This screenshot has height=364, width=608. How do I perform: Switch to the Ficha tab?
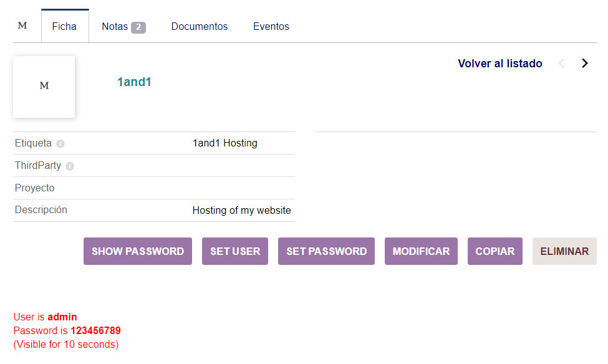pyautogui.click(x=65, y=27)
